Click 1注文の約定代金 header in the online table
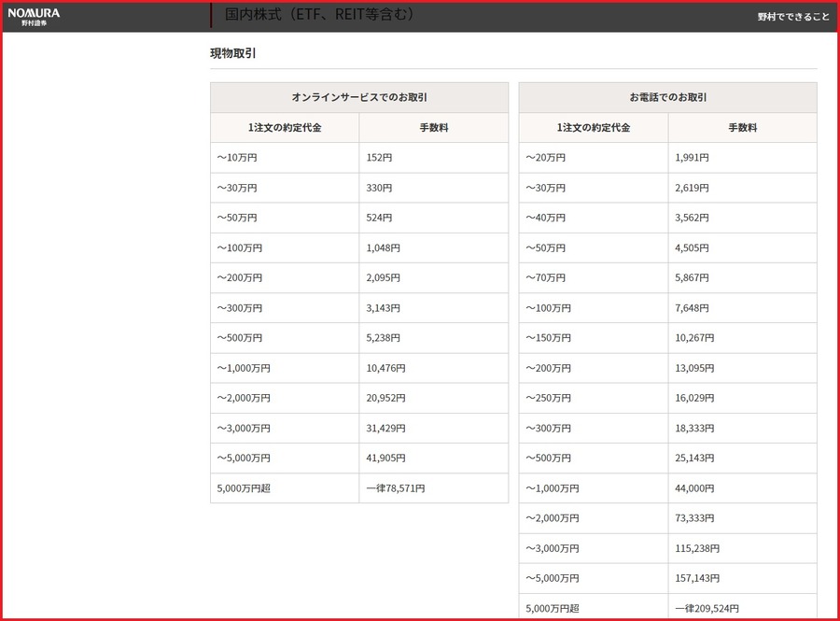This screenshot has height=621, width=840. (285, 128)
